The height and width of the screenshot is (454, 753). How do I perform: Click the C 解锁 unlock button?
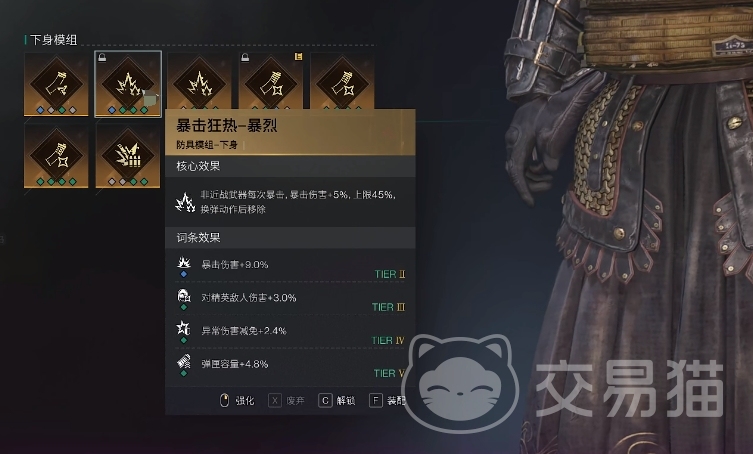point(337,400)
